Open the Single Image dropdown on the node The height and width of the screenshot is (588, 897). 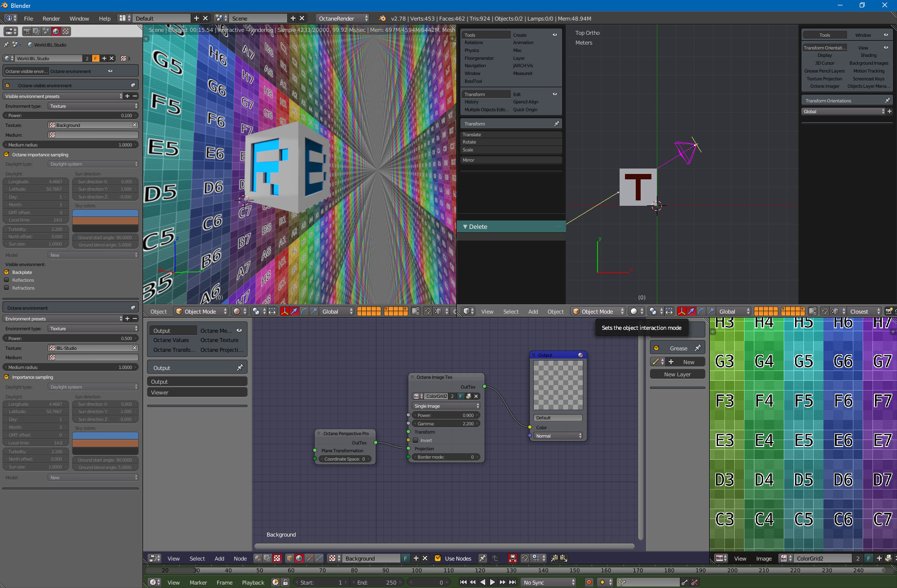point(446,406)
